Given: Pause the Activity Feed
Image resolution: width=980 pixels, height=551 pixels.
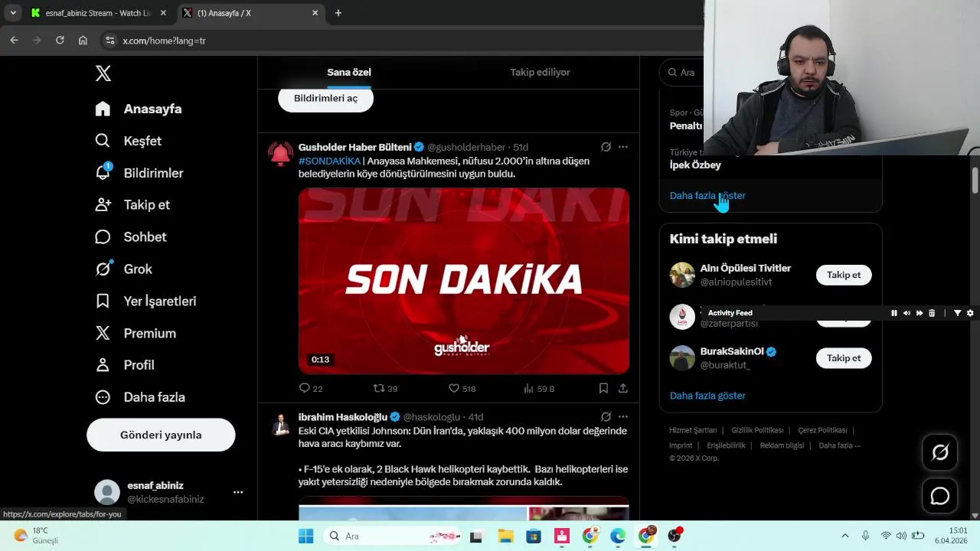Looking at the screenshot, I should [x=893, y=313].
